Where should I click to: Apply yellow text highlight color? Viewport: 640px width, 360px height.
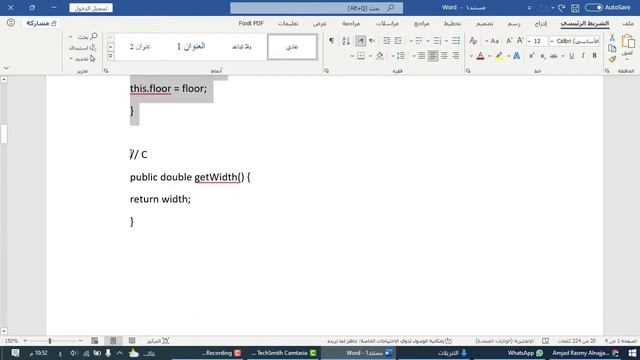[x=499, y=56]
